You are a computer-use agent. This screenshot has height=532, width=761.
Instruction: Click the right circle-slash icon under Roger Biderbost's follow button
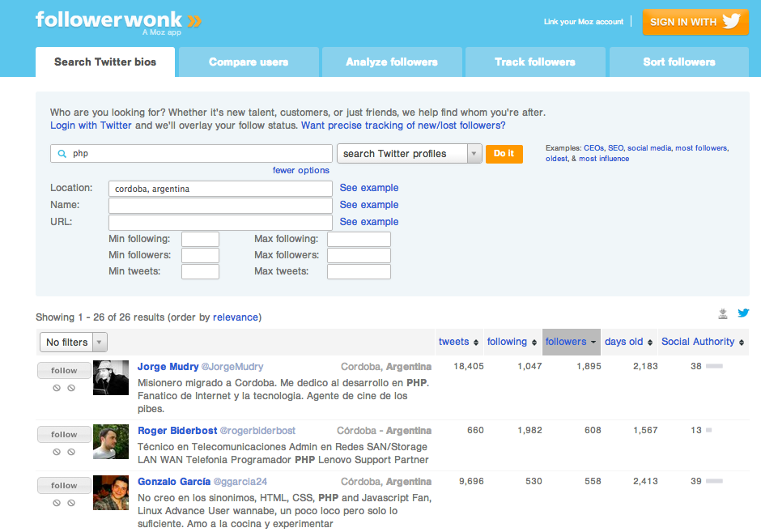coord(71,452)
